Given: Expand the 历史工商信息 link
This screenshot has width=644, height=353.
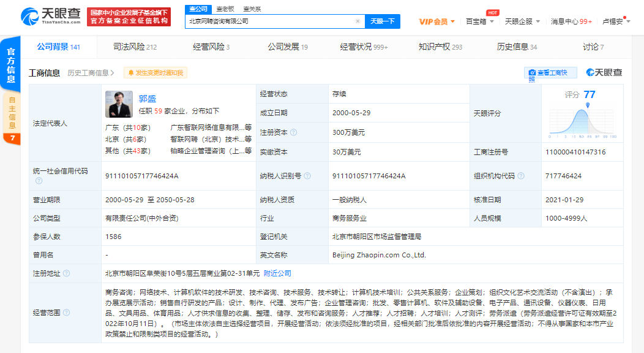Looking at the screenshot, I should (91, 73).
